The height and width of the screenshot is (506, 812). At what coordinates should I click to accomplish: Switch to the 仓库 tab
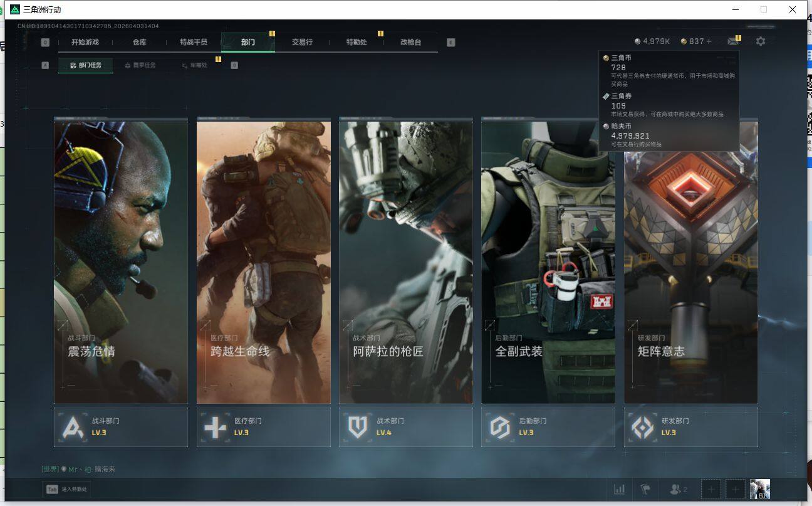[x=139, y=42]
